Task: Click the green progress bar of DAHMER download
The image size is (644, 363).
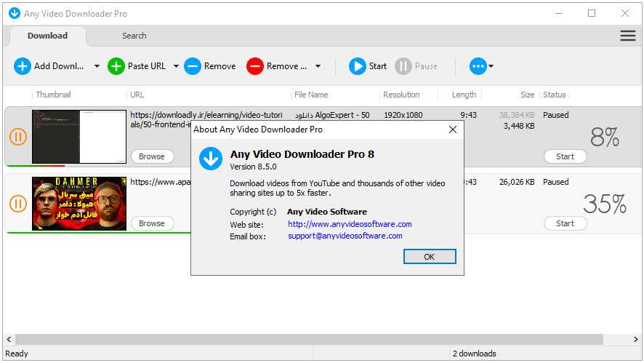Action: pyautogui.click(x=99, y=233)
